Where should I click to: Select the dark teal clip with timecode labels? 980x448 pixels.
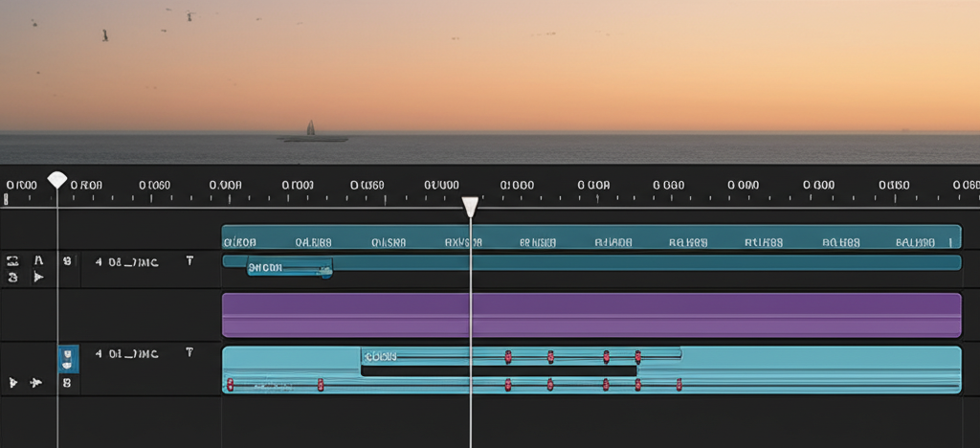tap(590, 236)
